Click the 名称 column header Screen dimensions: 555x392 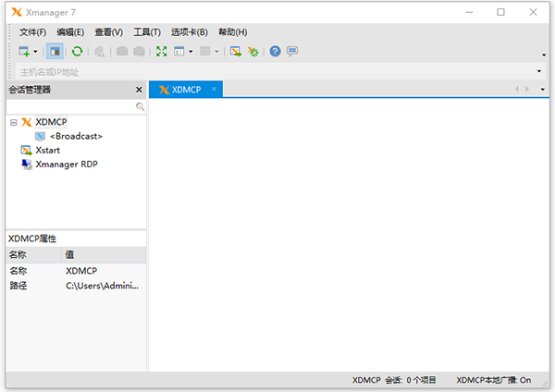tap(33, 255)
